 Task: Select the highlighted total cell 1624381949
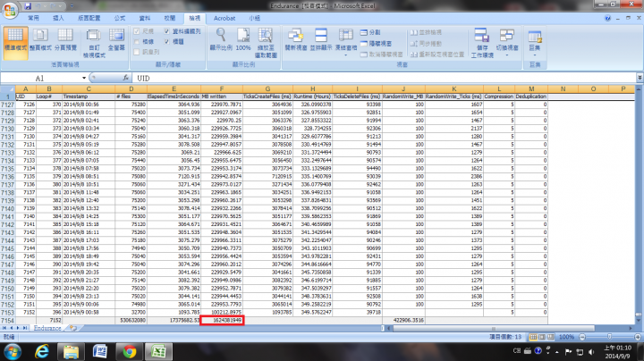pyautogui.click(x=222, y=320)
